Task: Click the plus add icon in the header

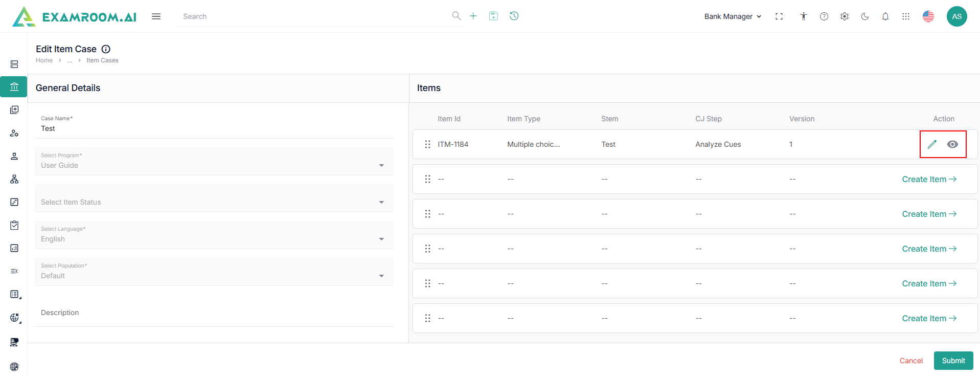Action: pos(473,16)
